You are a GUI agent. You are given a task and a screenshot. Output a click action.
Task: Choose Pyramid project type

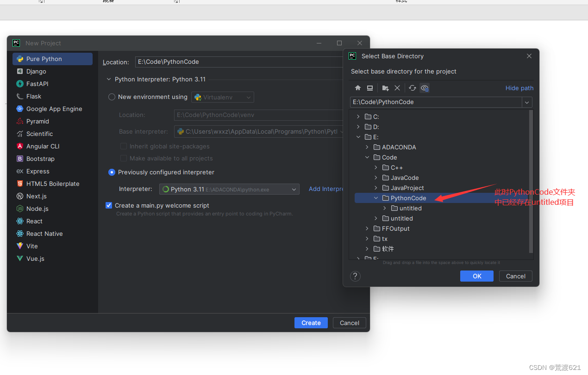pyautogui.click(x=52, y=121)
